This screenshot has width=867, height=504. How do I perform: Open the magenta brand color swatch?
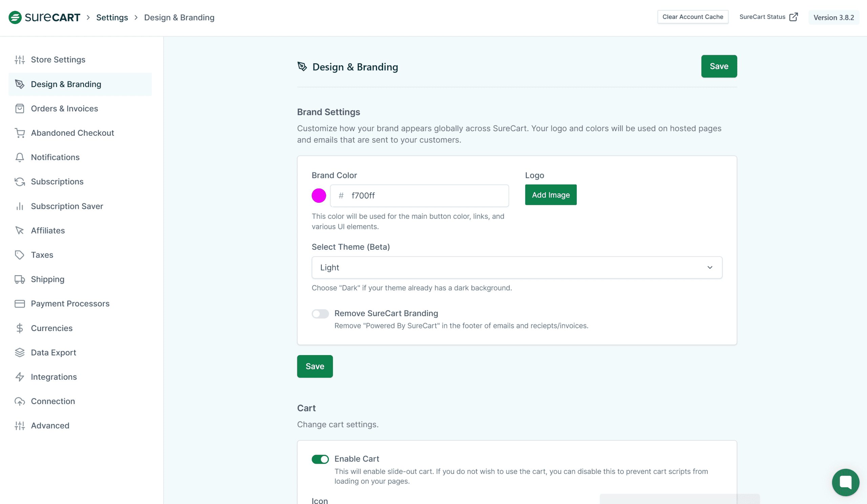click(319, 196)
